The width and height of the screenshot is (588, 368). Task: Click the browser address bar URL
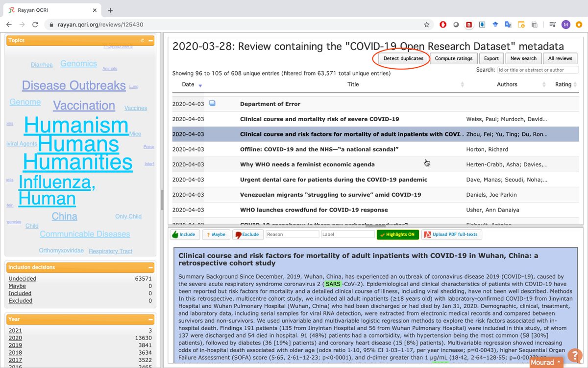(x=101, y=24)
